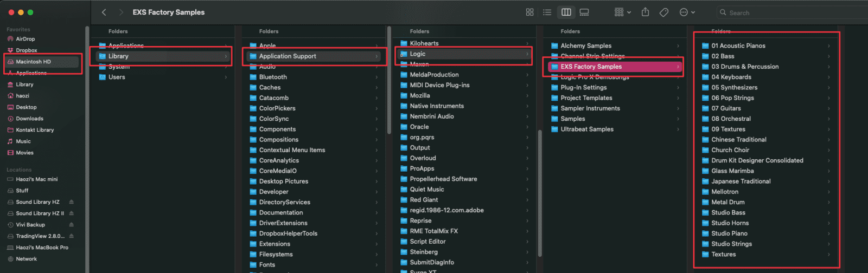This screenshot has width=868, height=273.
Task: Eject the Vivi Backup volume
Action: coord(71,225)
